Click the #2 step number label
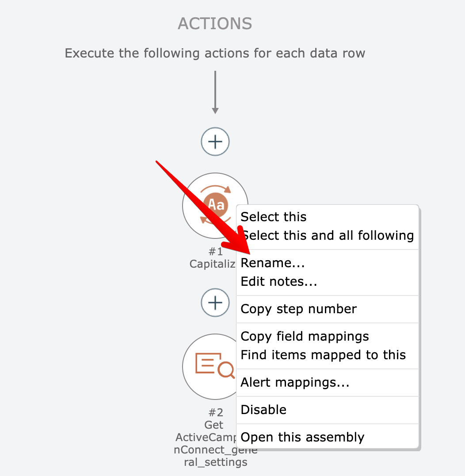The image size is (465, 476). [x=216, y=413]
